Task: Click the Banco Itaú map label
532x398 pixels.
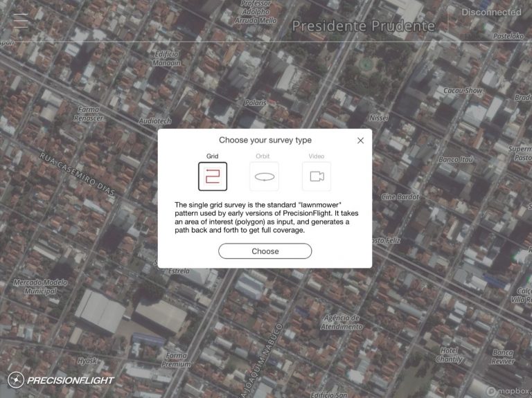Action: [456, 159]
